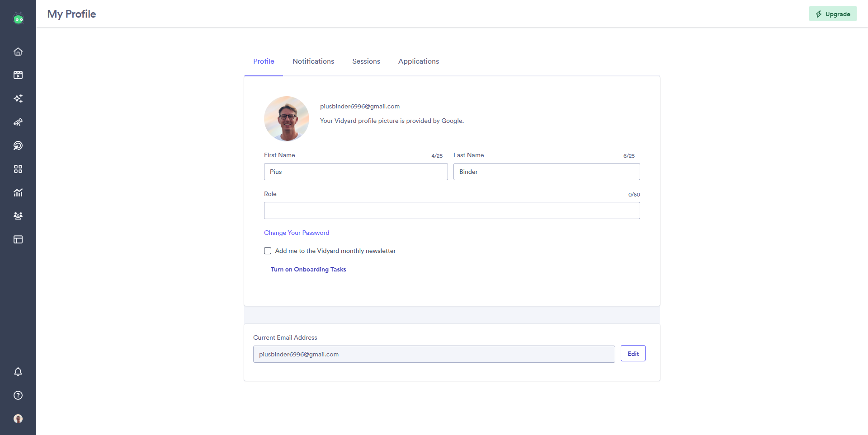
Task: Open the Applications tab
Action: 418,61
